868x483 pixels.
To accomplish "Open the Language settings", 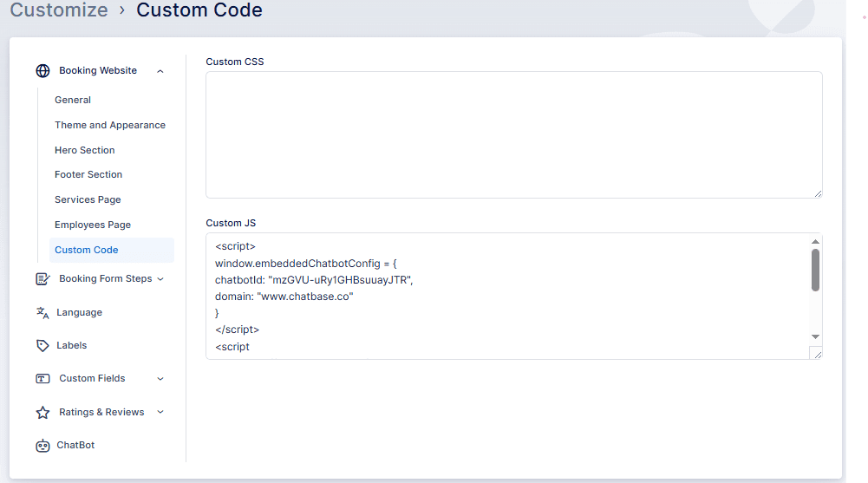I will pyautogui.click(x=79, y=312).
